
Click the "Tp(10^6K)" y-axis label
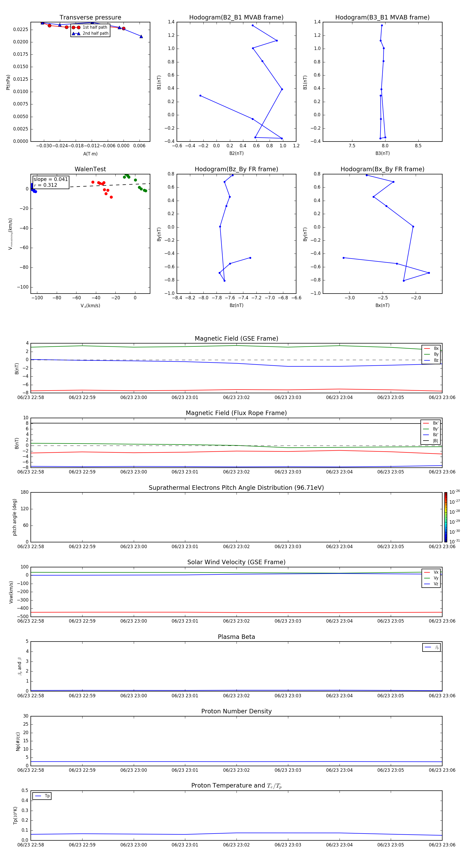click(15, 815)
